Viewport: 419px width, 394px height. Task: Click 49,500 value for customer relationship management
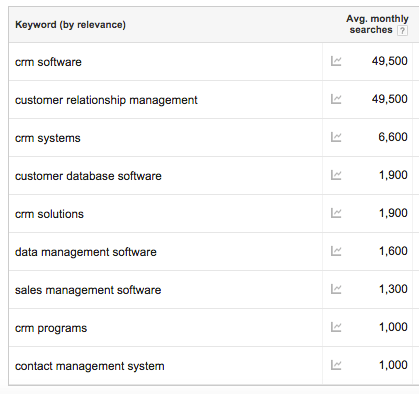tap(390, 99)
